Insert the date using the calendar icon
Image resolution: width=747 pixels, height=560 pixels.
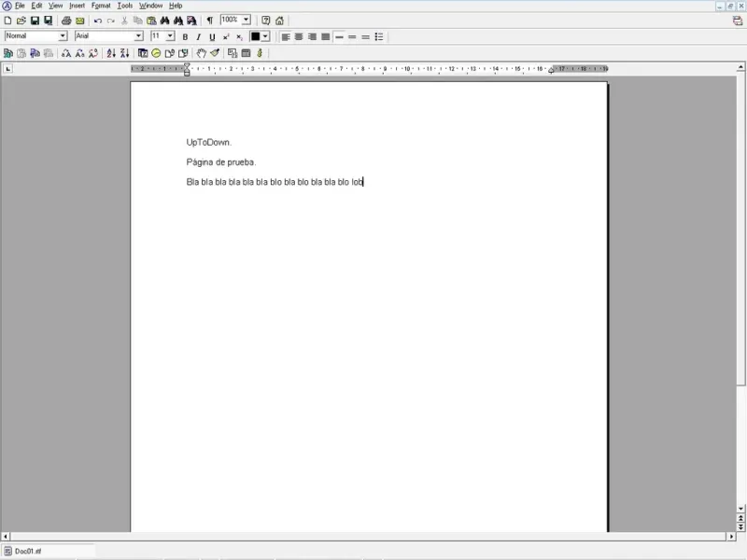[x=143, y=53]
